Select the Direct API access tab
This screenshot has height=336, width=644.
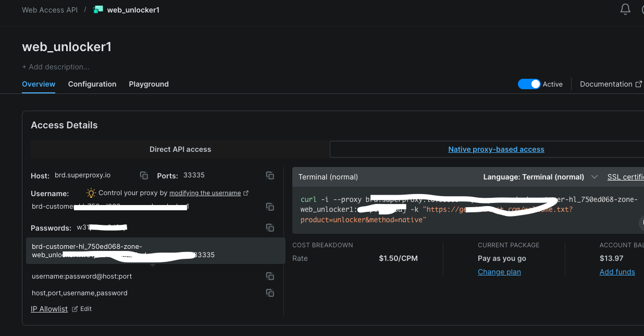point(180,149)
